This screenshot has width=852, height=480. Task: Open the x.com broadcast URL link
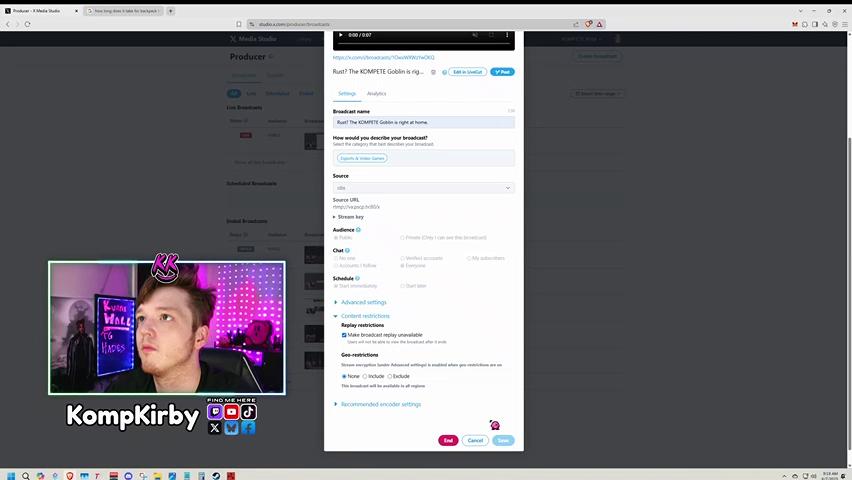tap(384, 57)
